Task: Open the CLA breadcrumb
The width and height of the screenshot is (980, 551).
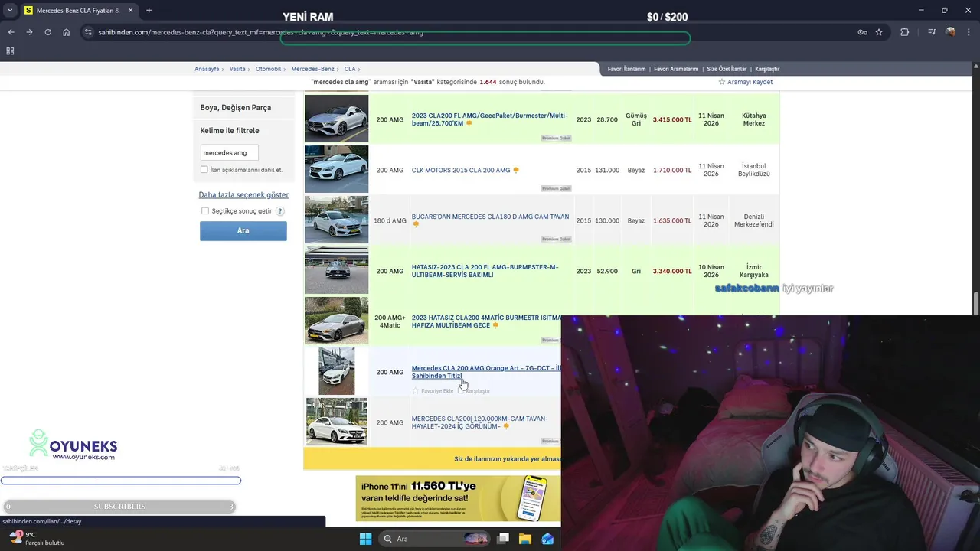Action: pyautogui.click(x=350, y=69)
